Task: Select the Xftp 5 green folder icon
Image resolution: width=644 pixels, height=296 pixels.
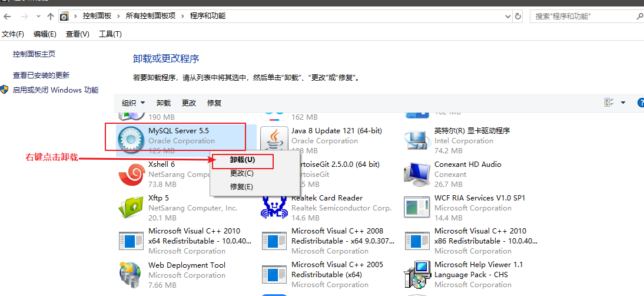Action: click(131, 208)
